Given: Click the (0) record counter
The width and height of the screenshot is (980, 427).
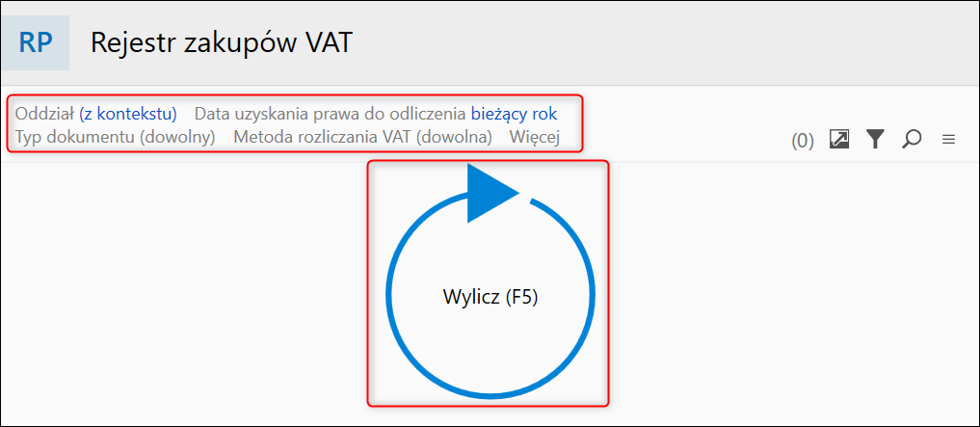Looking at the screenshot, I should tap(803, 141).
